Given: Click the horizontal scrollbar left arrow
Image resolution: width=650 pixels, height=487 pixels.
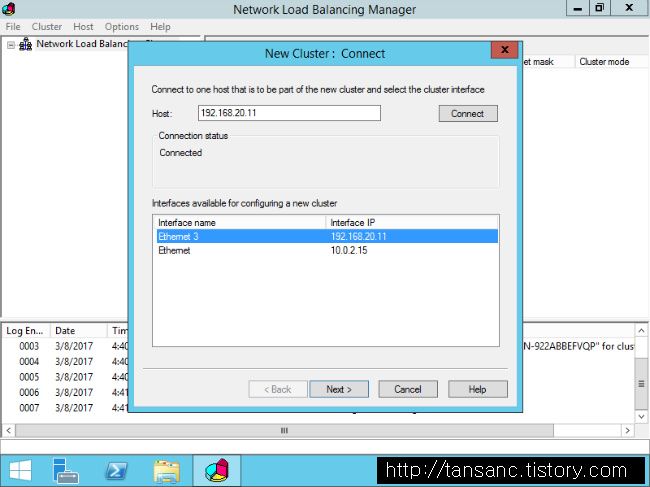Looking at the screenshot, I should (8, 431).
